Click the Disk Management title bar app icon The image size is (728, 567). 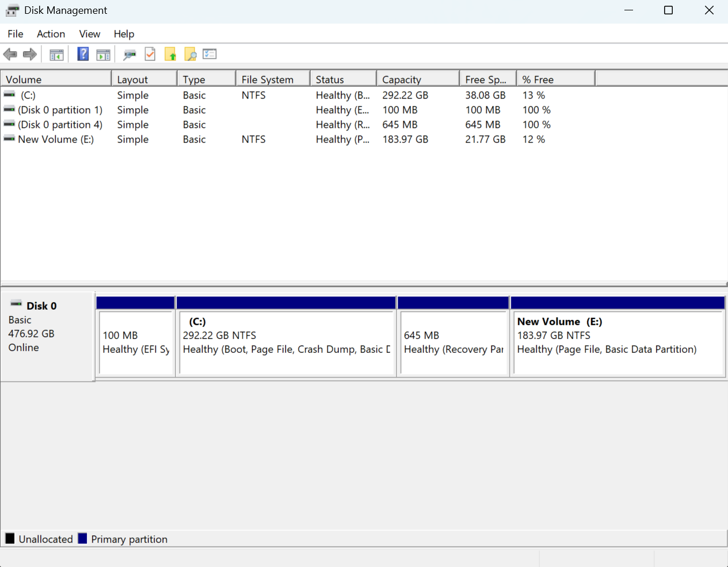(12, 10)
